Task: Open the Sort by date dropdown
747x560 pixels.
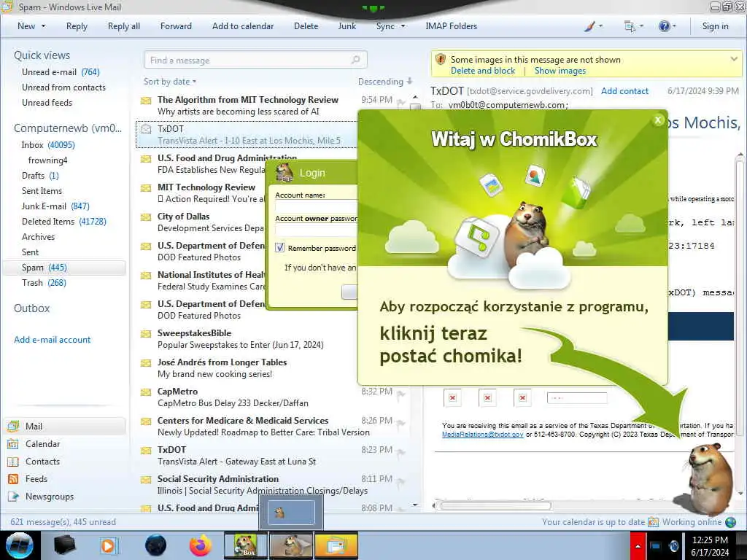Action: pyautogui.click(x=170, y=82)
